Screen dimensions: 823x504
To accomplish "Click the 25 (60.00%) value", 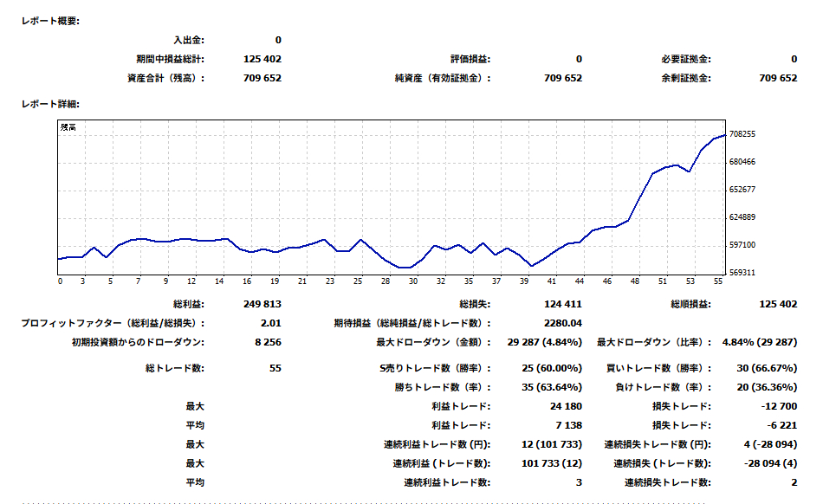I will 552,369.
